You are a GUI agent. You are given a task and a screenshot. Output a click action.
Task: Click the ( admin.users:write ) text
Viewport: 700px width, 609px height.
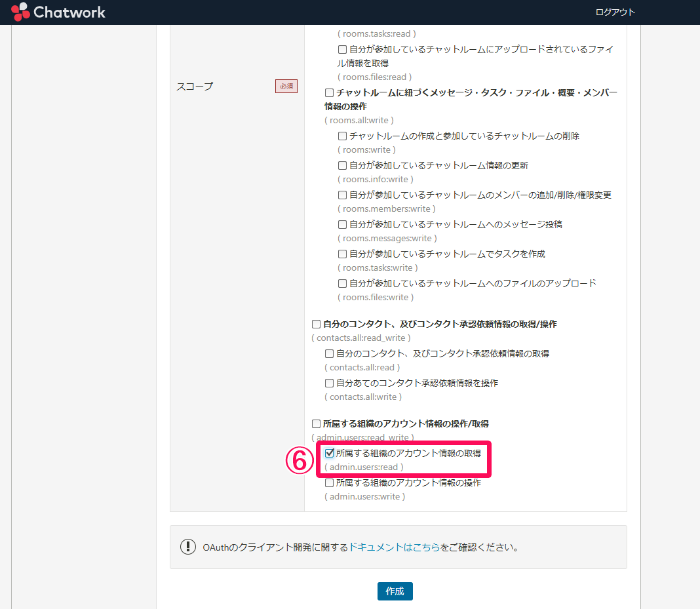[x=364, y=496]
